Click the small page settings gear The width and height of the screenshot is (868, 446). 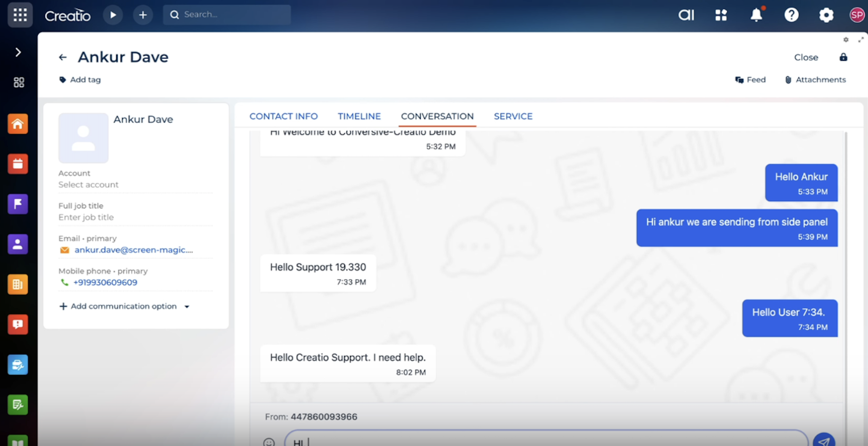click(846, 39)
